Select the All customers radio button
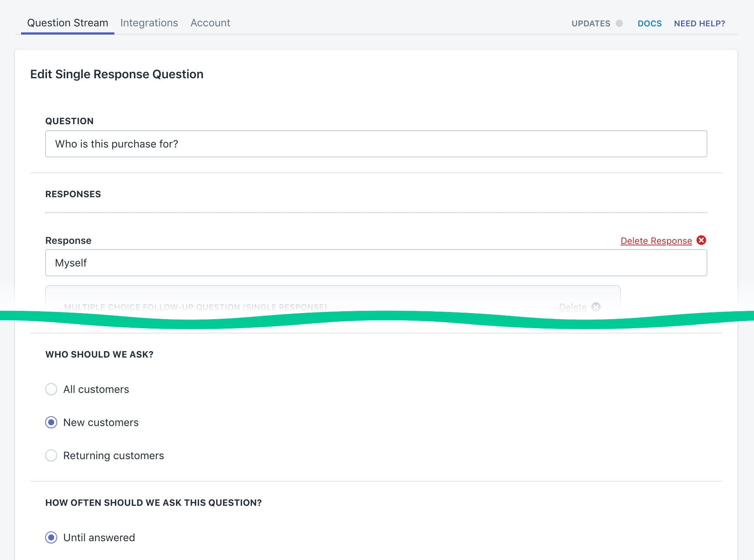754x560 pixels. tap(51, 389)
